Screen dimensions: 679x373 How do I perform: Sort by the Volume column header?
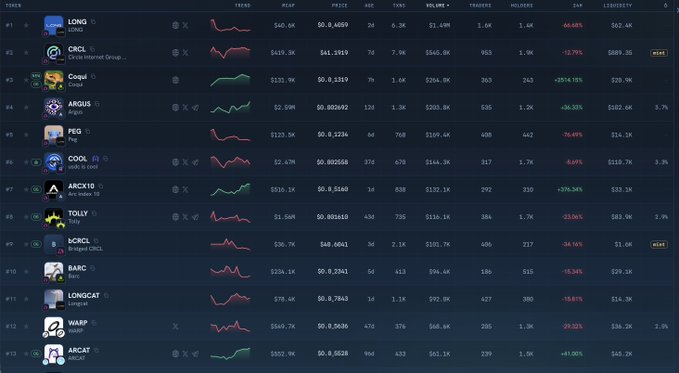tap(437, 6)
